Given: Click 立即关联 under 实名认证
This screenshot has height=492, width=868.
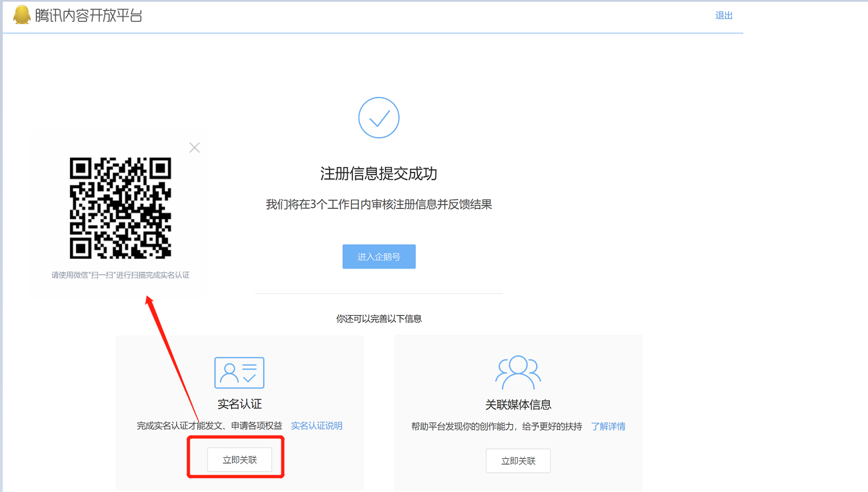Looking at the screenshot, I should tap(240, 460).
